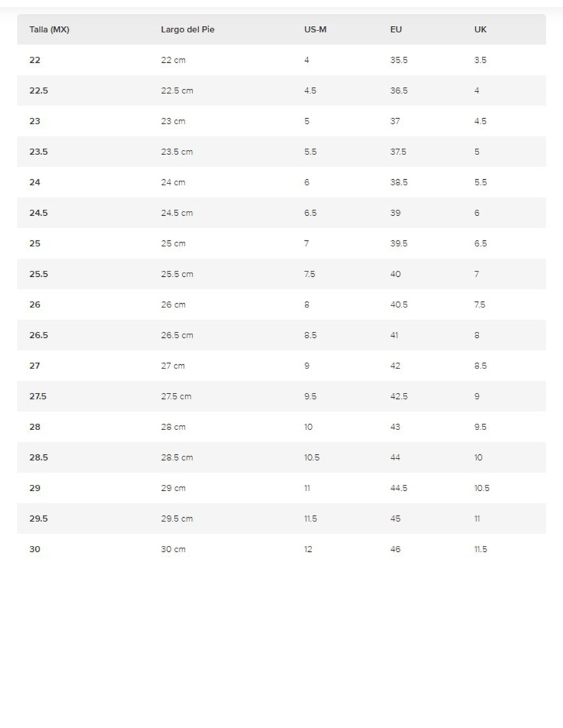Select EU size 42 cell
Image resolution: width=563 pixels, height=728 pixels.
(395, 365)
